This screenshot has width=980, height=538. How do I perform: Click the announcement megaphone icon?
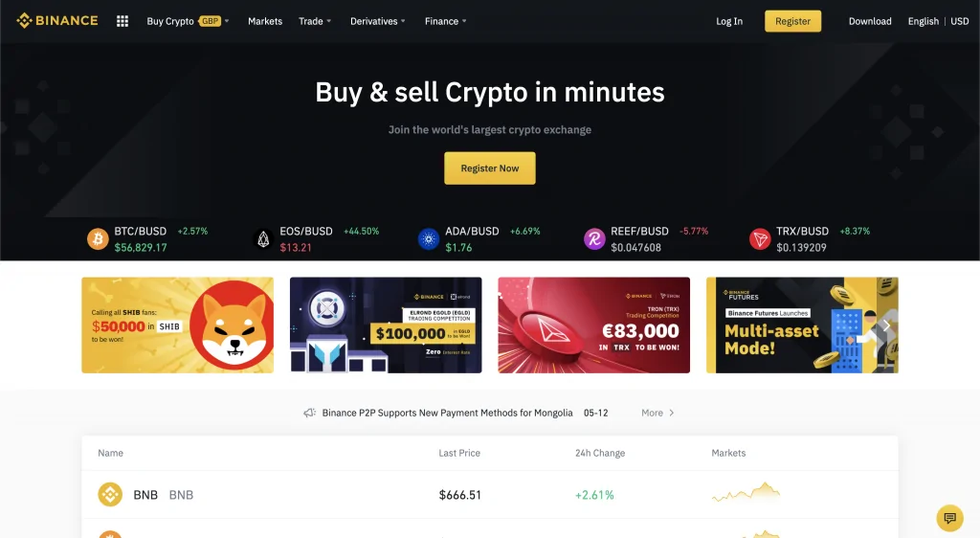click(309, 413)
